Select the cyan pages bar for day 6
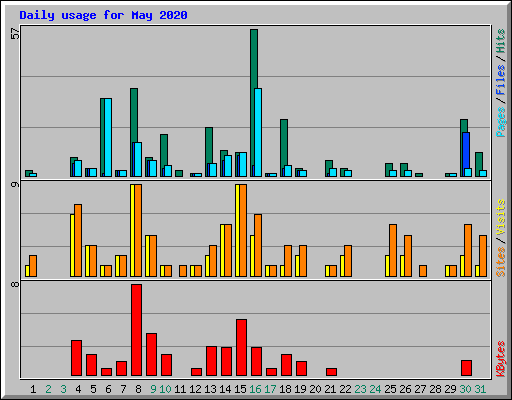The image size is (512, 400). [x=108, y=137]
